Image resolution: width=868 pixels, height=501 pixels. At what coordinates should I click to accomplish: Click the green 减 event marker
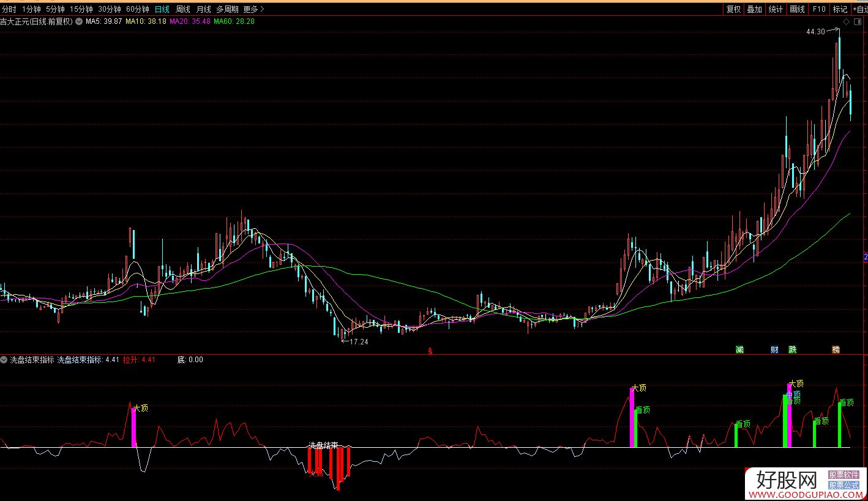pyautogui.click(x=740, y=350)
